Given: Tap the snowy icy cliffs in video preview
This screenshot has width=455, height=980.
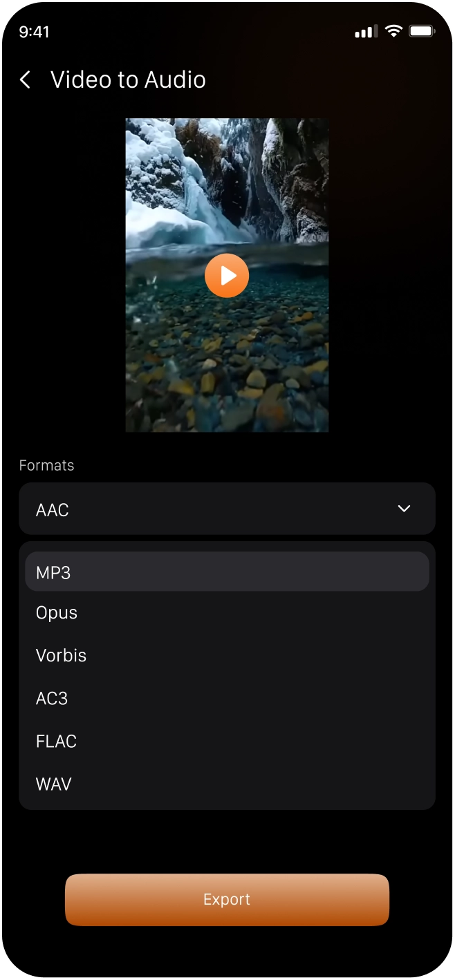Looking at the screenshot, I should click(227, 180).
